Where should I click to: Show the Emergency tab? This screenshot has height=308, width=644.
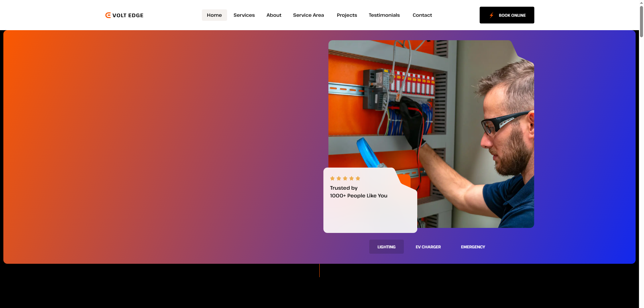point(473,247)
